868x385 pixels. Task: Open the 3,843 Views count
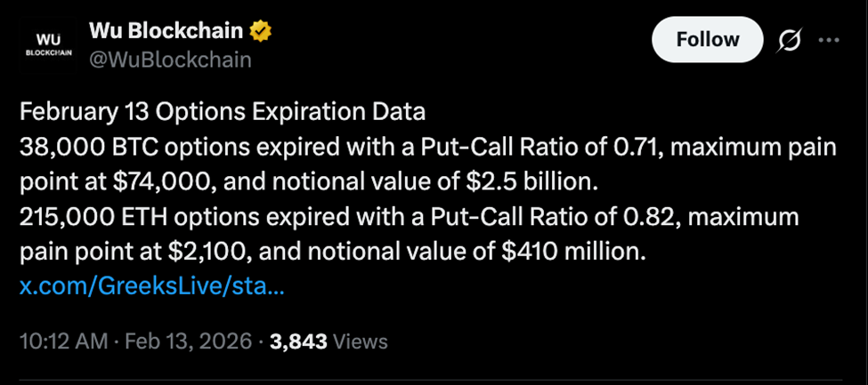tap(327, 341)
